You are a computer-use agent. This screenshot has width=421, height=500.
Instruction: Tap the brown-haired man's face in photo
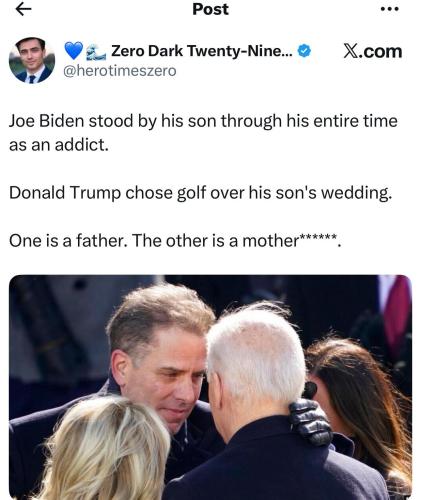tap(162, 377)
